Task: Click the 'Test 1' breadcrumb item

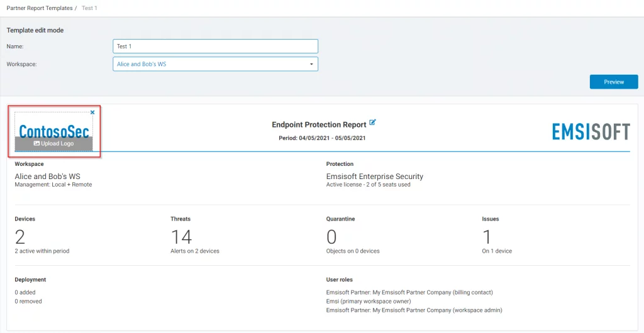Action: (89, 8)
